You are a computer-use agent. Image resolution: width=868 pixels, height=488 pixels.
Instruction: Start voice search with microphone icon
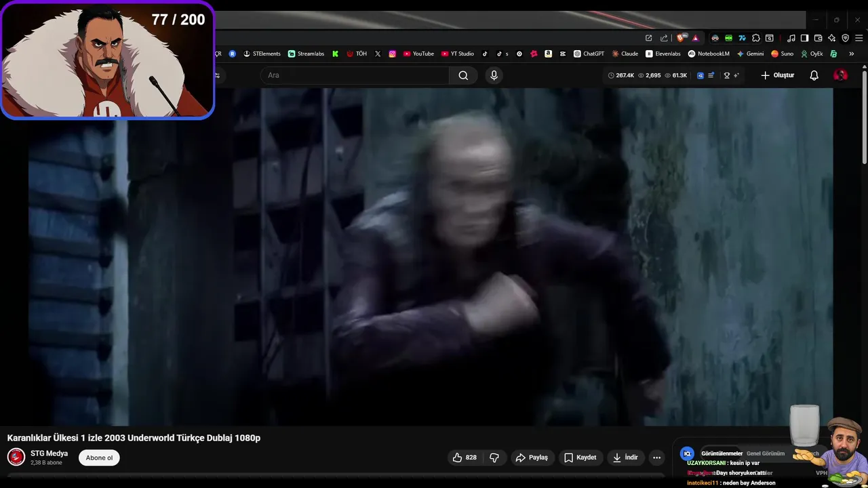tap(494, 75)
